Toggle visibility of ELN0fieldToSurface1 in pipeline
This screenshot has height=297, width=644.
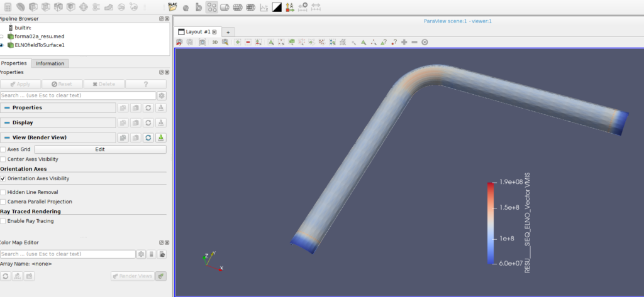[1, 45]
